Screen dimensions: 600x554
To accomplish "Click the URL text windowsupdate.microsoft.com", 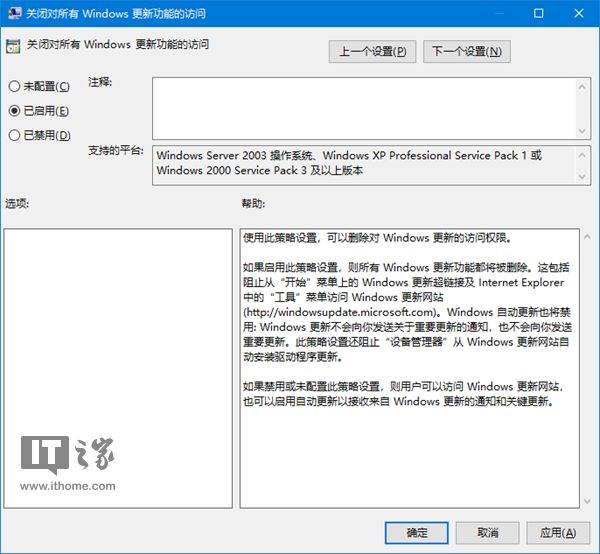I will point(357,312).
